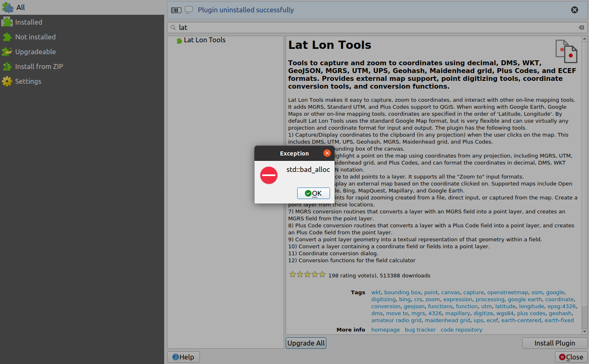This screenshot has width=589, height=364.
Task: Select the Lat Lon Tools tree entry
Action: 204,40
